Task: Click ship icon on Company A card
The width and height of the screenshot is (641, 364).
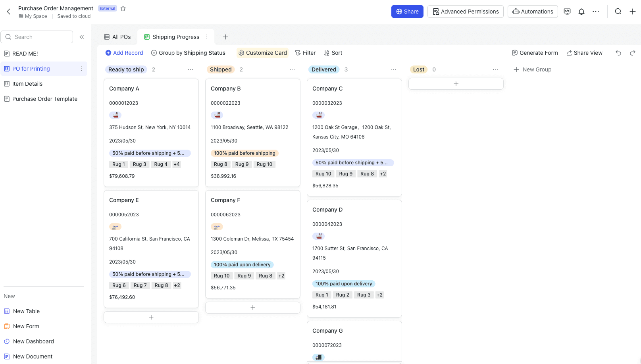Action: pyautogui.click(x=115, y=115)
